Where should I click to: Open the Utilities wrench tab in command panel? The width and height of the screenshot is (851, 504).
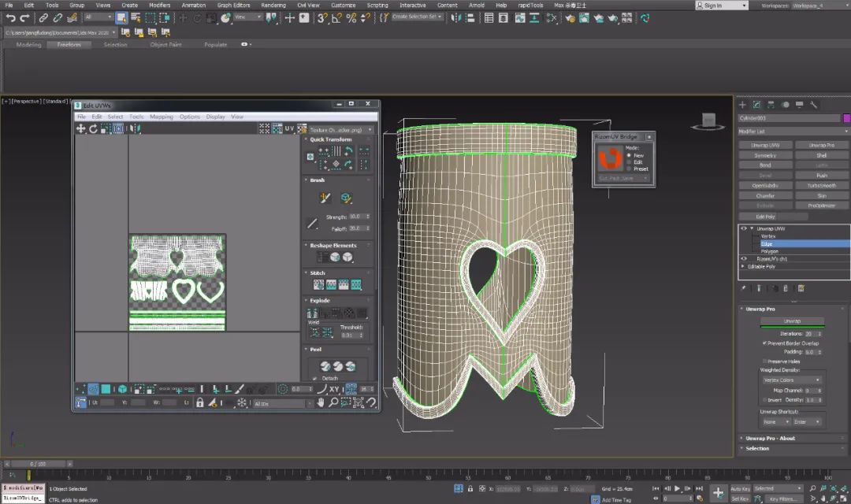click(813, 105)
